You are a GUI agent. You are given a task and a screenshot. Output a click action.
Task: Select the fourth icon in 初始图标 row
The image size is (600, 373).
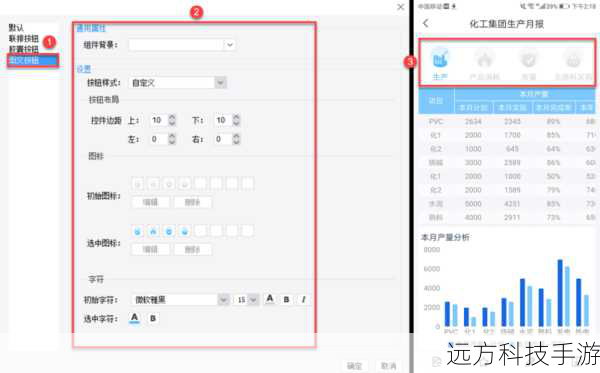(x=184, y=184)
